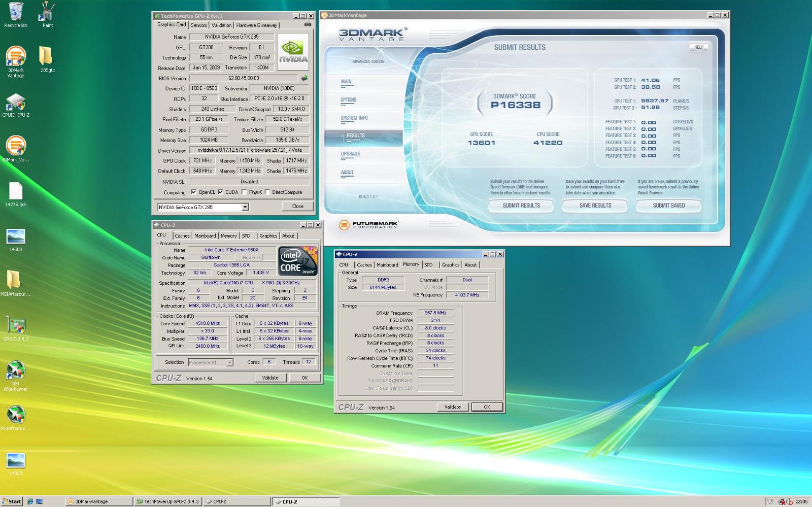Click the Show Desktop quick launch icon
The image size is (812, 507).
(40, 501)
